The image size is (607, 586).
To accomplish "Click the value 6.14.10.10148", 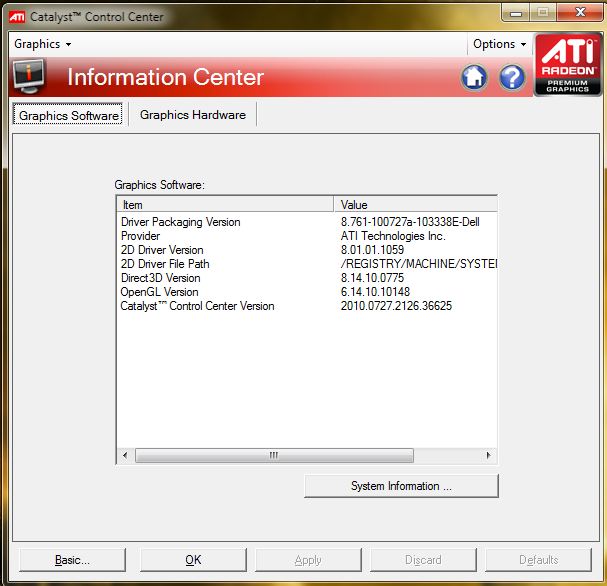I will (x=375, y=291).
